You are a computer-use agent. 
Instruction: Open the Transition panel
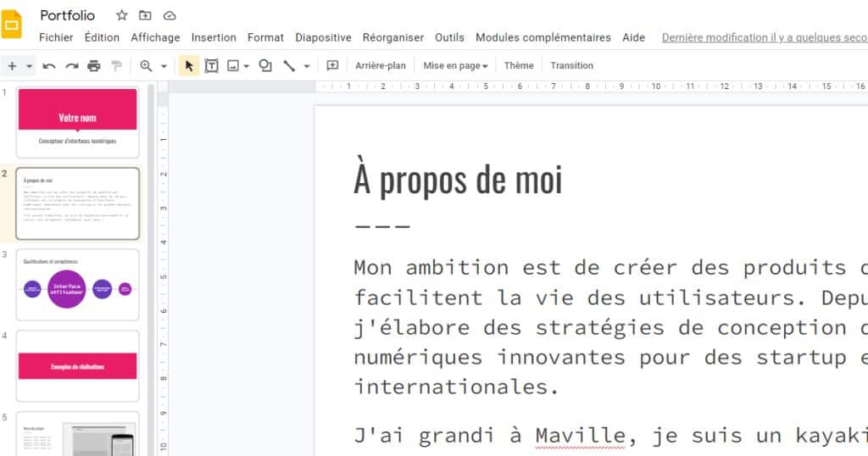(x=572, y=65)
